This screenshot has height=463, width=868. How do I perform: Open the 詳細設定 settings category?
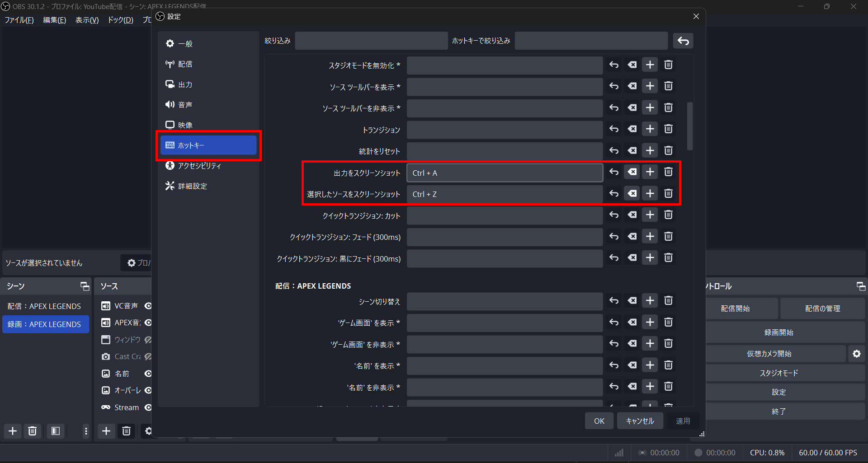[x=208, y=186]
